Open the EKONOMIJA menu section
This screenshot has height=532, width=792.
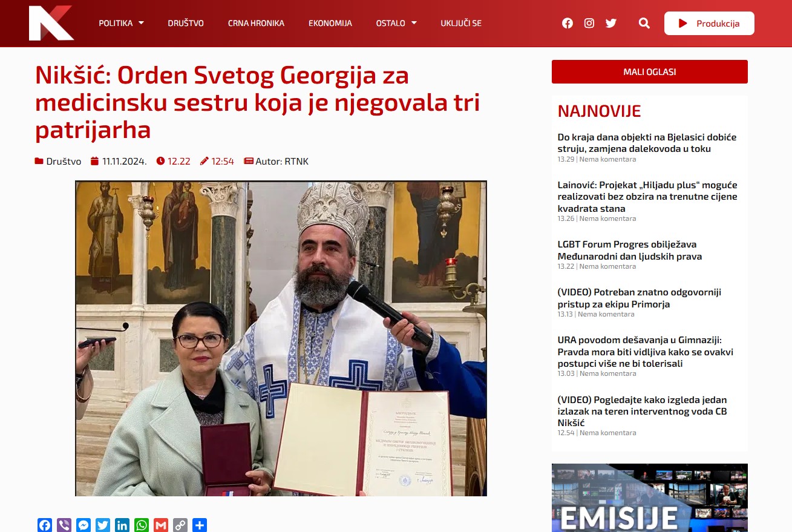pyautogui.click(x=330, y=23)
